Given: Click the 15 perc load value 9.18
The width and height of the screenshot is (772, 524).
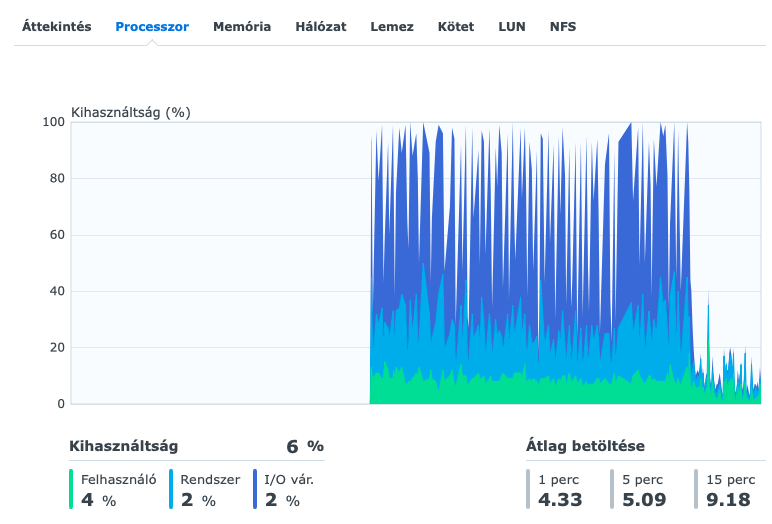Looking at the screenshot, I should [x=729, y=500].
